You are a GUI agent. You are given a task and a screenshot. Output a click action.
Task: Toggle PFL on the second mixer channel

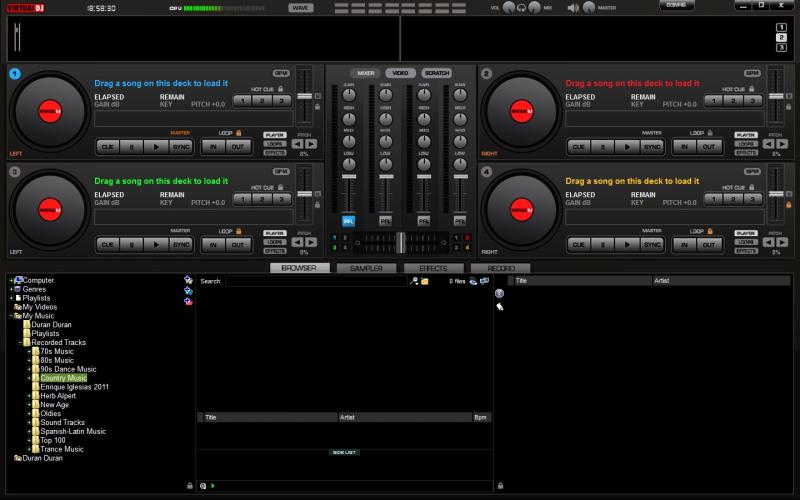pyautogui.click(x=386, y=221)
